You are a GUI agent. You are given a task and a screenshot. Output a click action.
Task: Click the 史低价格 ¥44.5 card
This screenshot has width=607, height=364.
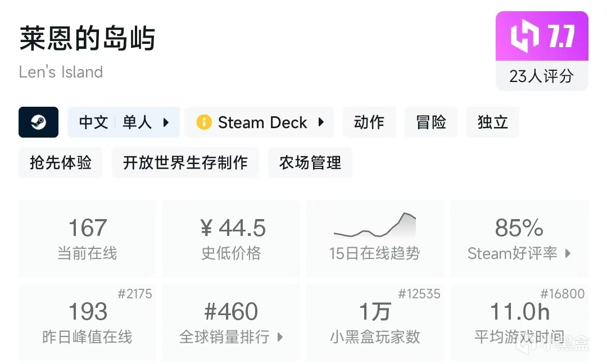pyautogui.click(x=231, y=238)
